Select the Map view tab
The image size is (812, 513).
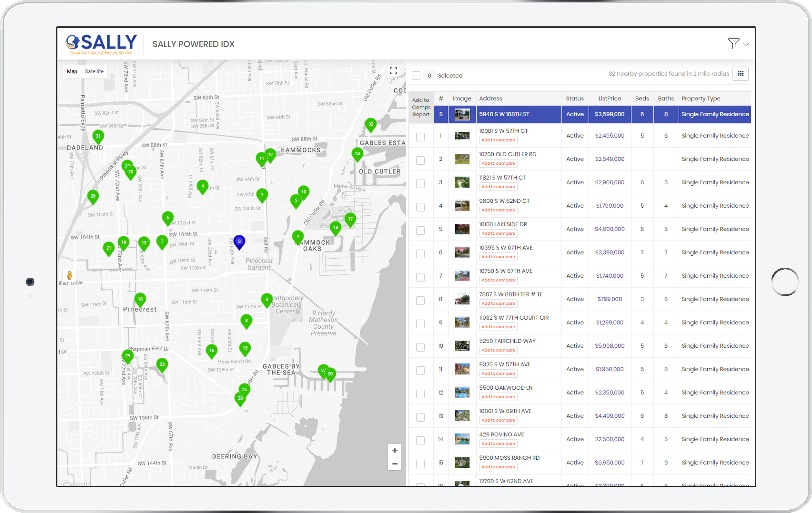(72, 71)
